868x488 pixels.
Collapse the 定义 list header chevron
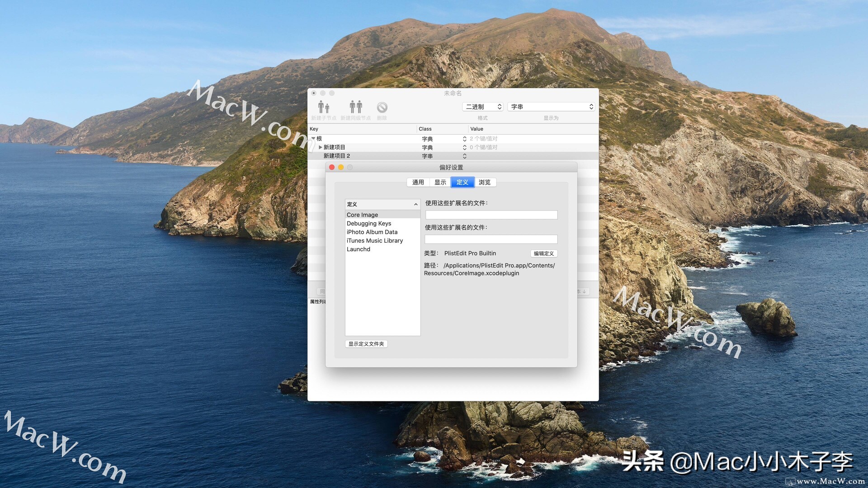click(415, 204)
